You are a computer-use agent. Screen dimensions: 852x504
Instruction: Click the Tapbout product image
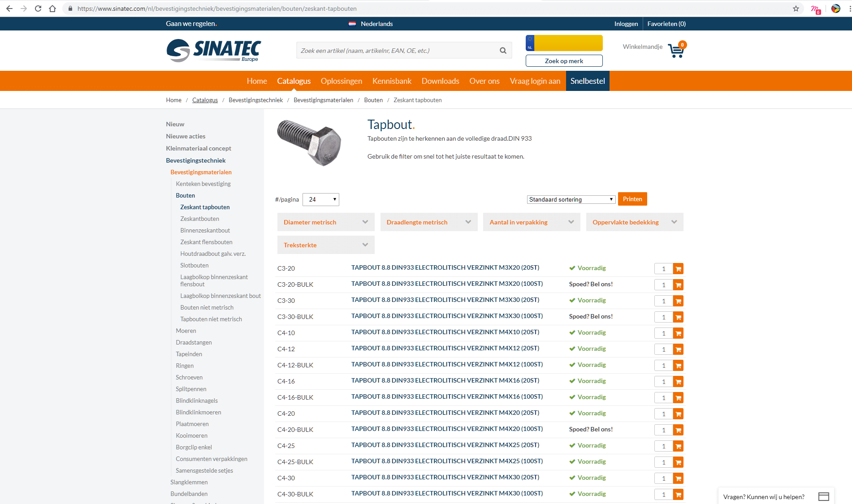tap(309, 142)
